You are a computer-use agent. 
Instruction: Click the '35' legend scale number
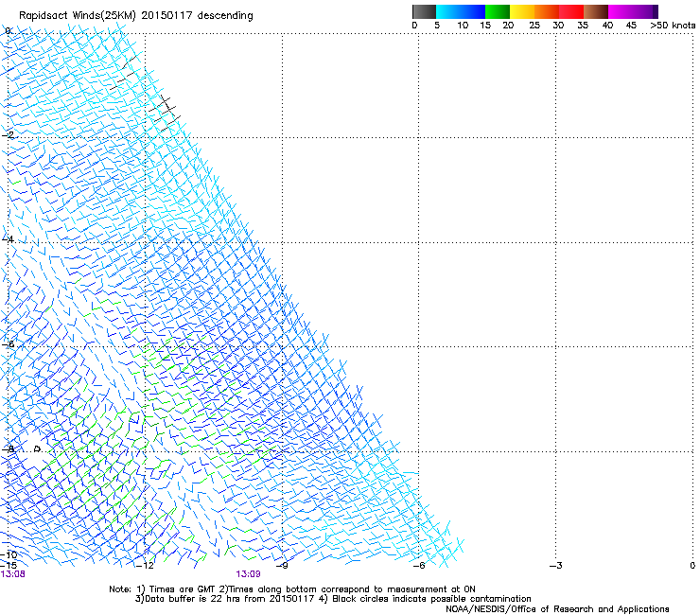point(583,26)
